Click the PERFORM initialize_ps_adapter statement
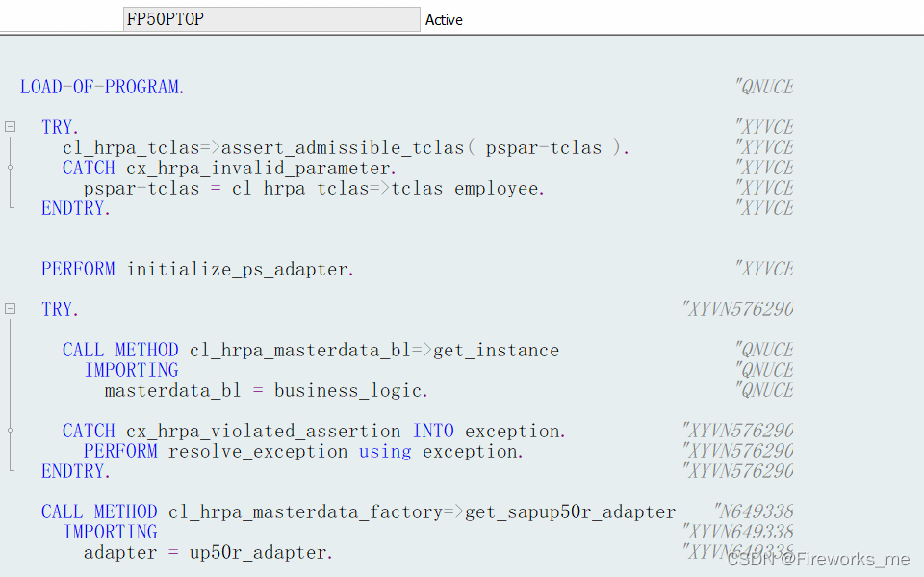This screenshot has width=924, height=577. pyautogui.click(x=192, y=268)
